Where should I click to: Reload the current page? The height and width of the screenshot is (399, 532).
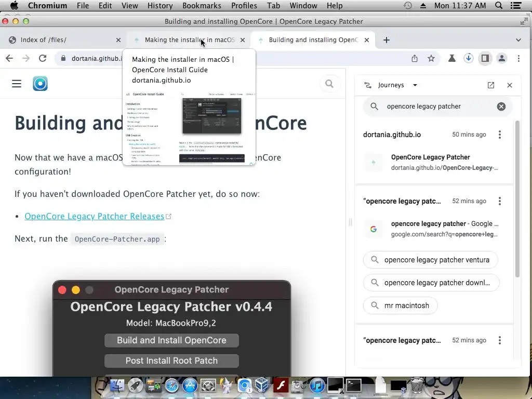43,58
